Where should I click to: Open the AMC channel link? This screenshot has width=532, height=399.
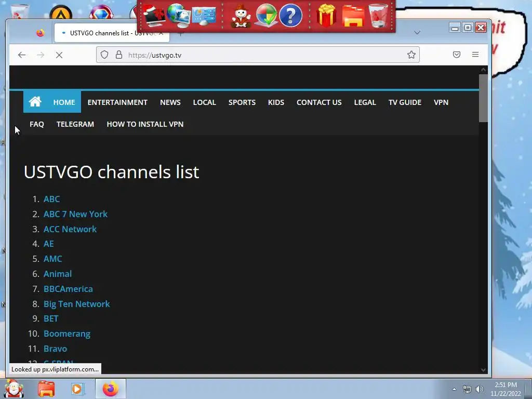pyautogui.click(x=52, y=259)
